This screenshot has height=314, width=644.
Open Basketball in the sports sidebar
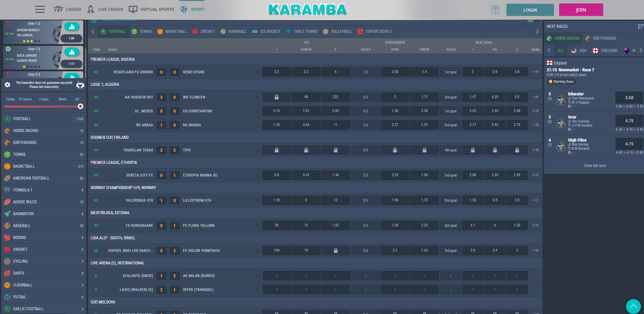coord(44,166)
